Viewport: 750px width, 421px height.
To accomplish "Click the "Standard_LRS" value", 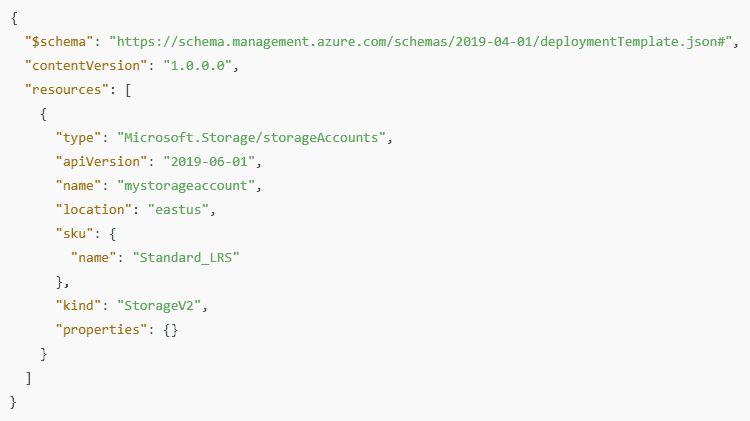I will [187, 257].
